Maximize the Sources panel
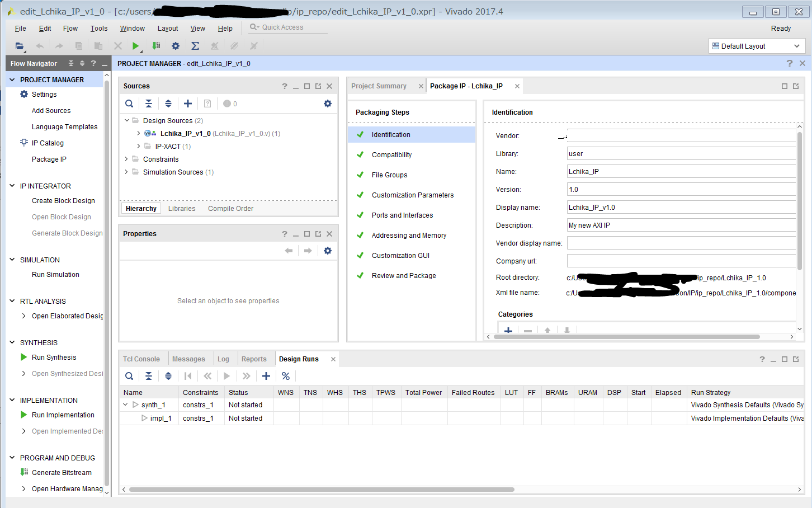The height and width of the screenshot is (508, 812). coord(307,86)
